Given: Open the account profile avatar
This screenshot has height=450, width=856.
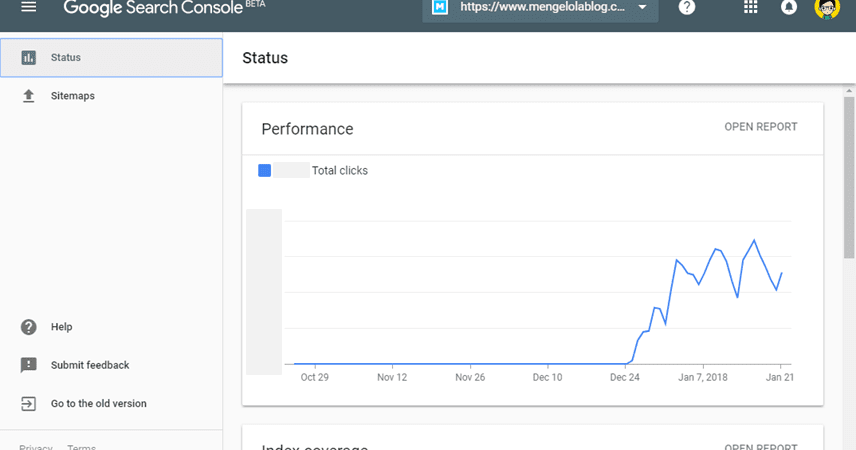Looking at the screenshot, I should [827, 8].
